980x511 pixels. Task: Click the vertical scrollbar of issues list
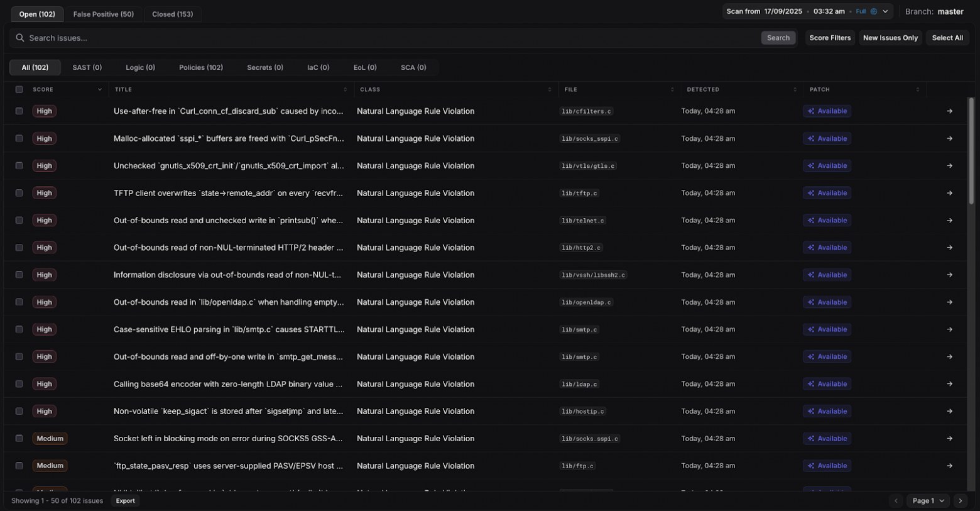971,151
